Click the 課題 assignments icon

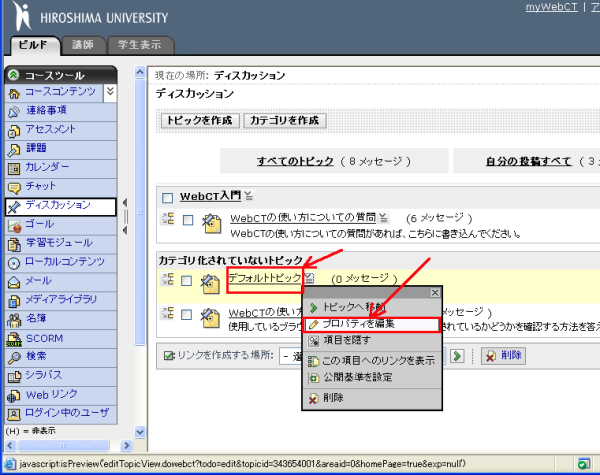point(14,149)
